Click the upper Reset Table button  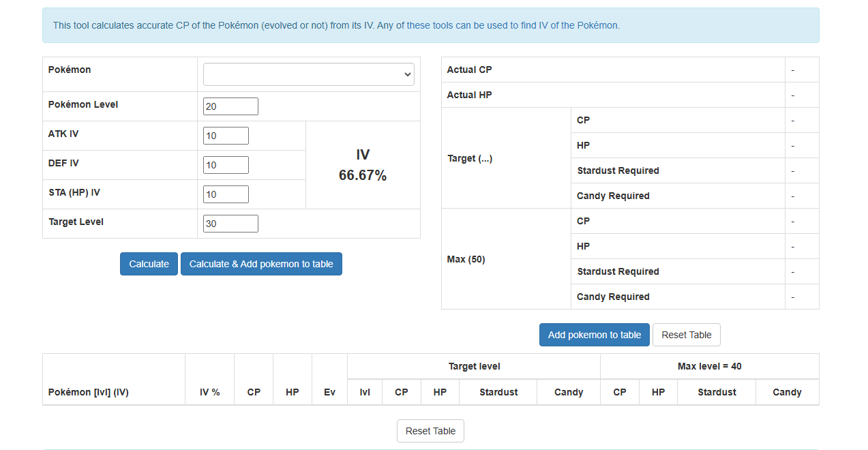[686, 335]
